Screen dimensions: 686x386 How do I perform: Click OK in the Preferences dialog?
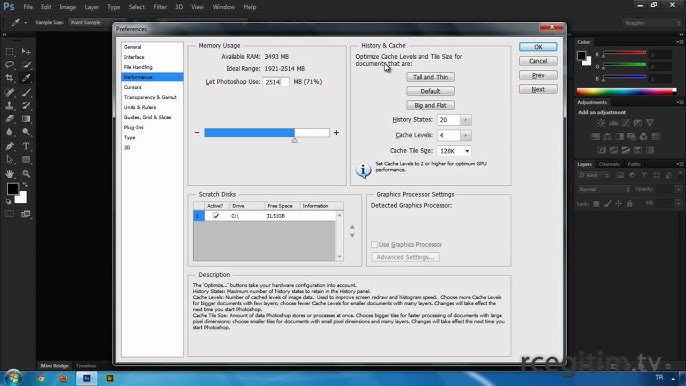coord(538,47)
